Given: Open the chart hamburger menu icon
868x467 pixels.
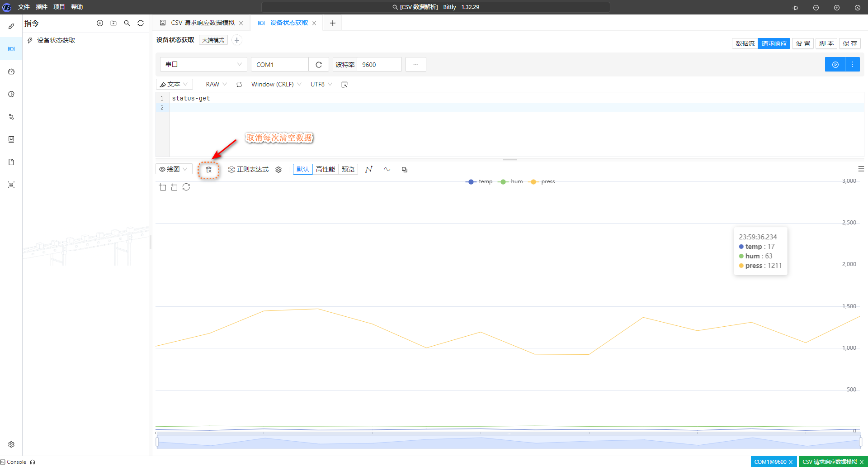Looking at the screenshot, I should 861,169.
